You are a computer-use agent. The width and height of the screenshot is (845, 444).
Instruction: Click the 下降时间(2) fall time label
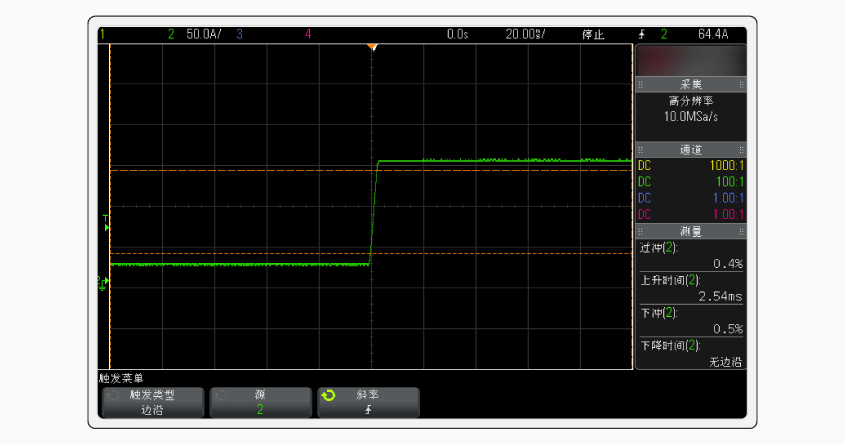click(x=670, y=345)
